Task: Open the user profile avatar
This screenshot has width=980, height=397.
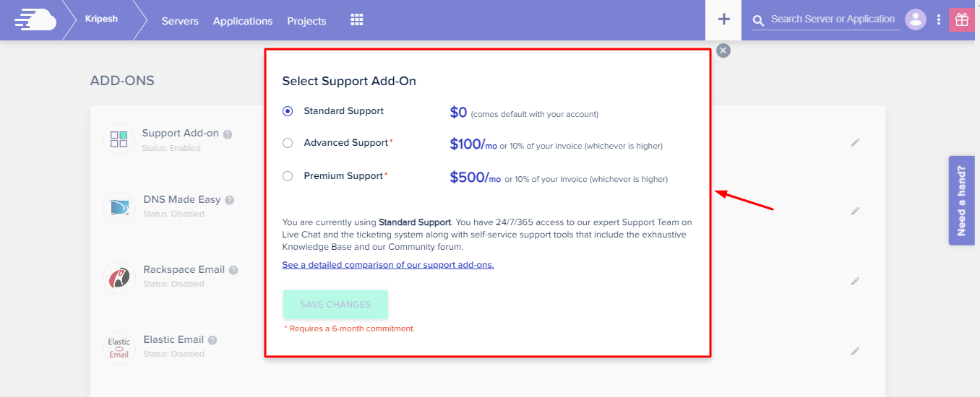Action: (916, 19)
